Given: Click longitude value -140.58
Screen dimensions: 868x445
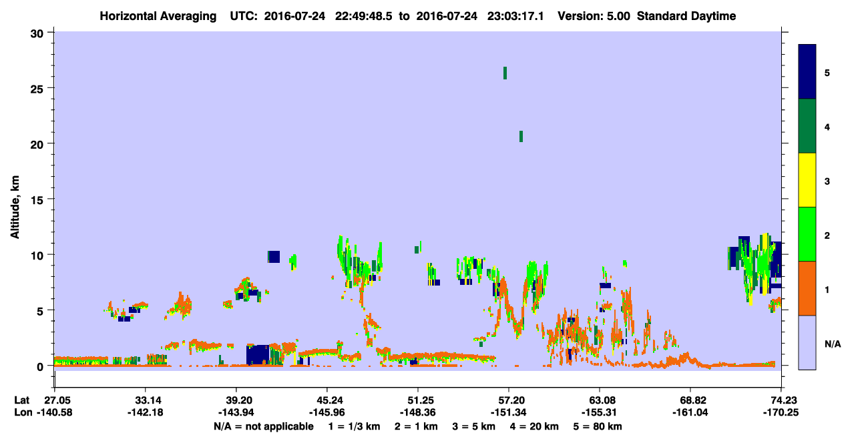Looking at the screenshot, I should 55,412.
